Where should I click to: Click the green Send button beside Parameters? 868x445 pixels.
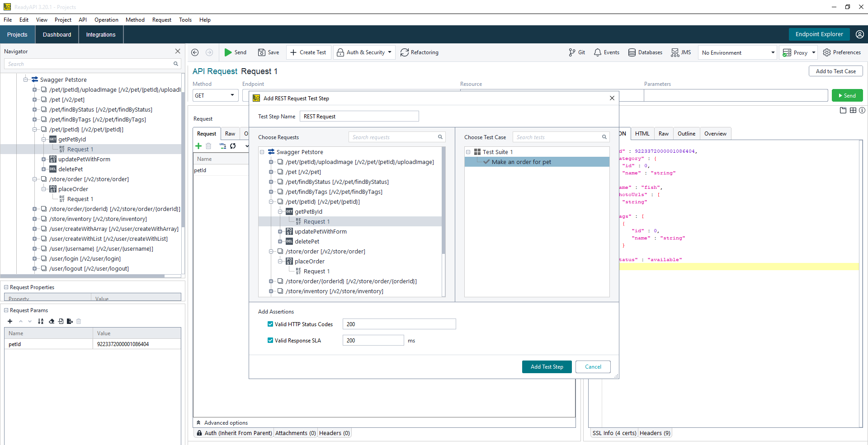tap(847, 96)
